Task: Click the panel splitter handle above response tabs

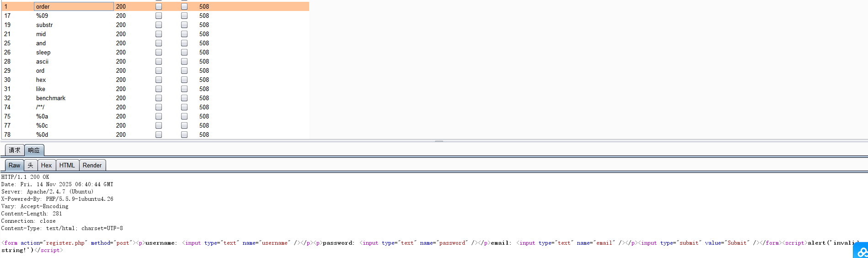Action: (439, 141)
